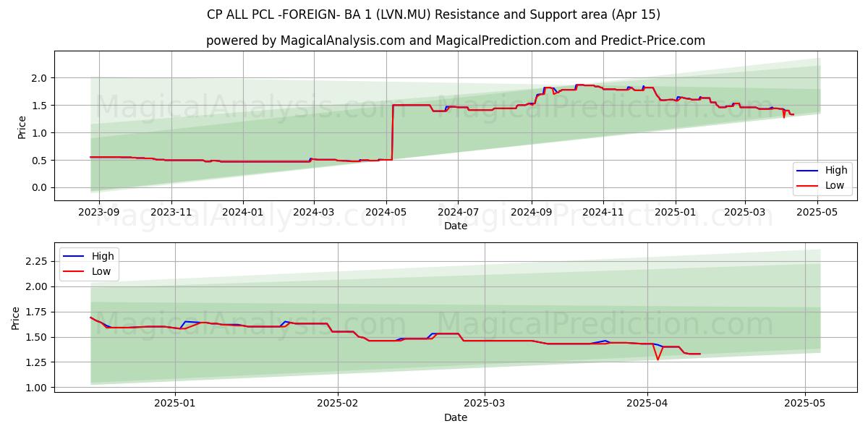Click 'High' in the bottom chart legend

(103, 256)
